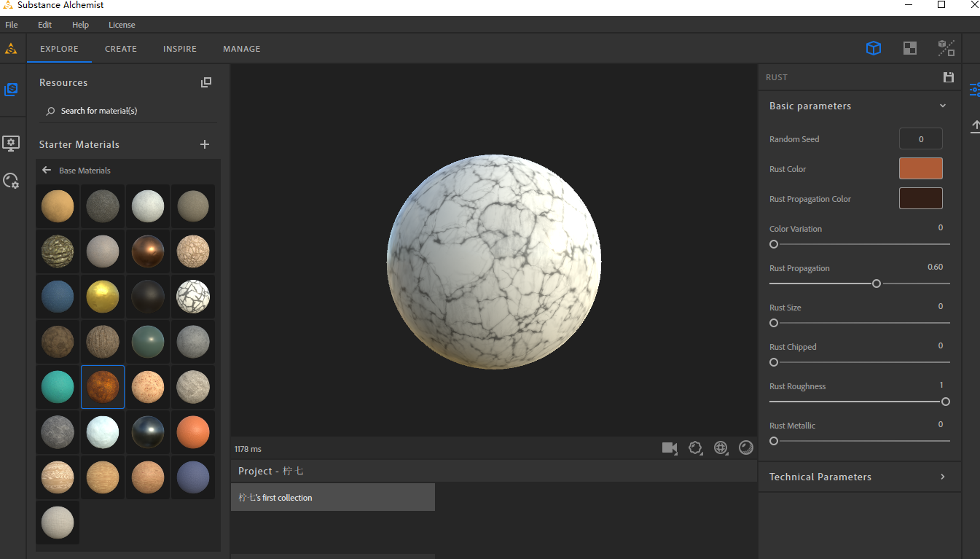This screenshot has height=559, width=980.
Task: Click the globe environment icon in viewport
Action: pos(721,447)
